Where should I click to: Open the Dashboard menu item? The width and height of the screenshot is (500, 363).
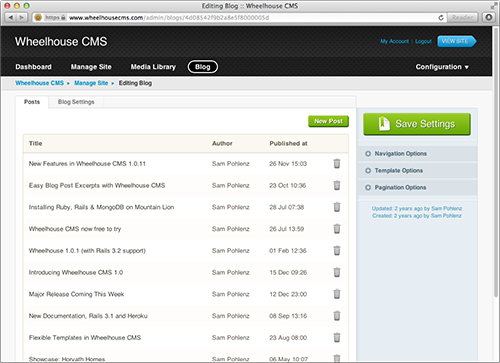(x=33, y=67)
